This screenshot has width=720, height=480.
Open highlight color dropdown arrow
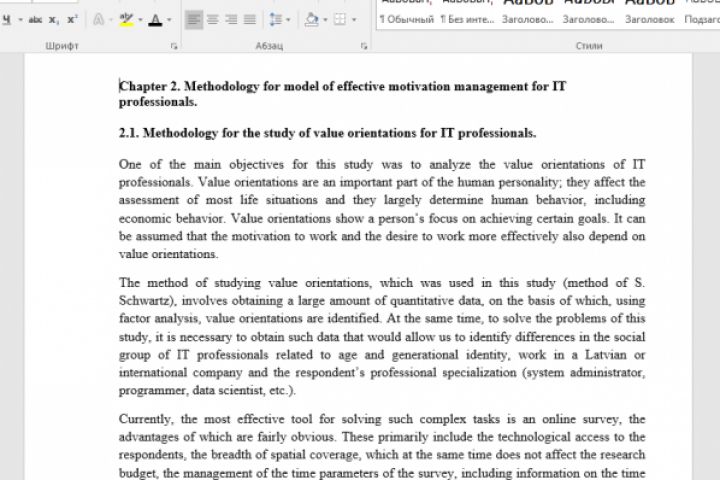coord(140,20)
